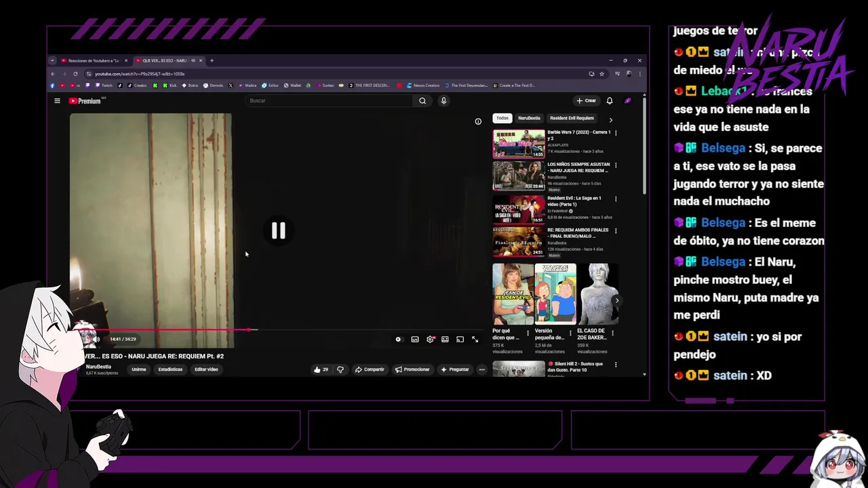
Task: Go back in browser history
Action: click(53, 74)
